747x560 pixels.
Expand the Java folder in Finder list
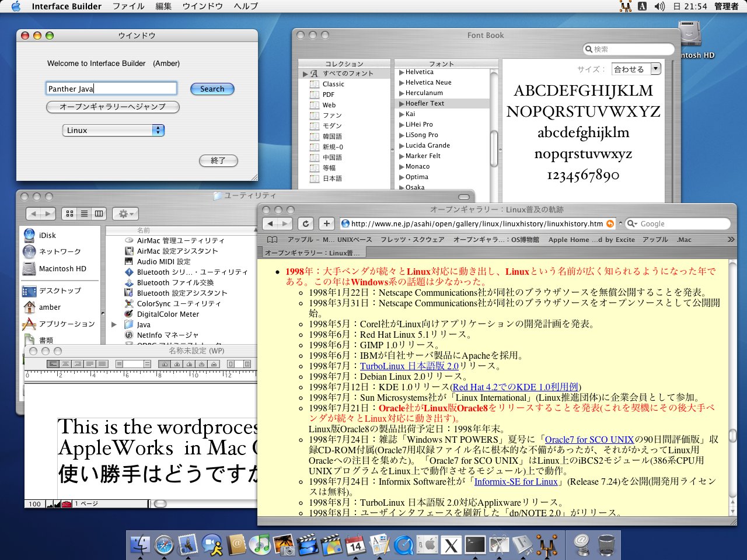[x=114, y=324]
